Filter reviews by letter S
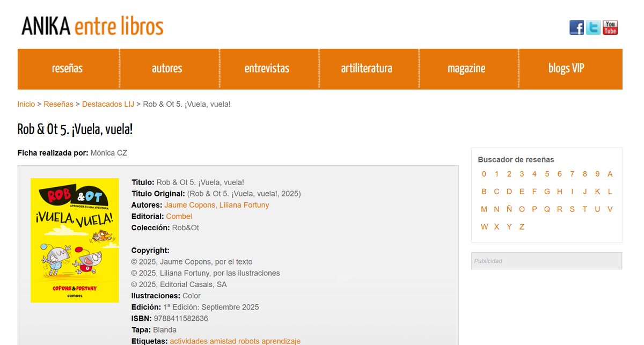 coord(572,209)
